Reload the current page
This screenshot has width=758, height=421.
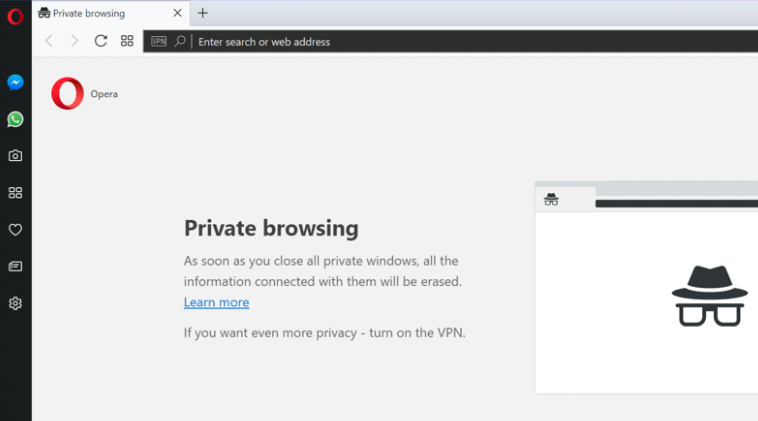100,41
